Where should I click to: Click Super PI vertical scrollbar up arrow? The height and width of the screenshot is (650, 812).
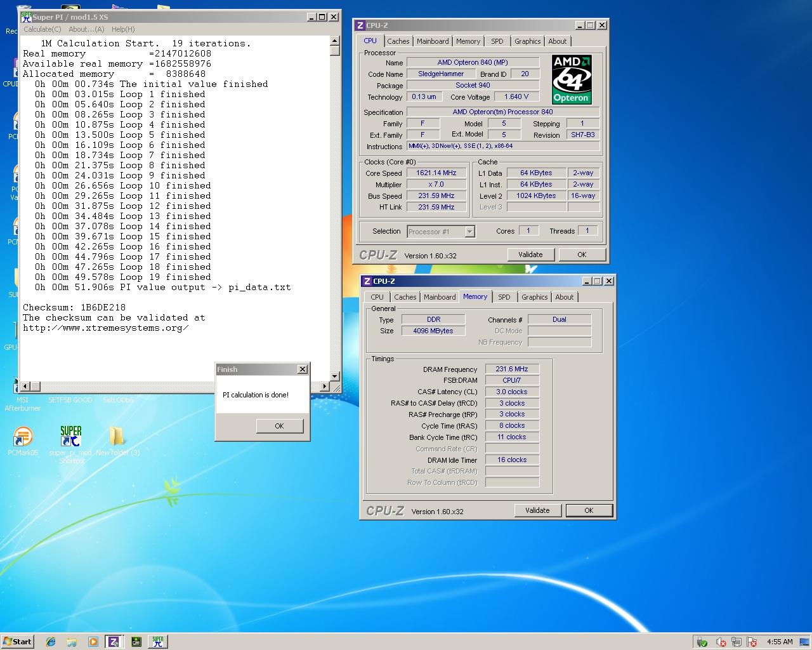(x=335, y=41)
